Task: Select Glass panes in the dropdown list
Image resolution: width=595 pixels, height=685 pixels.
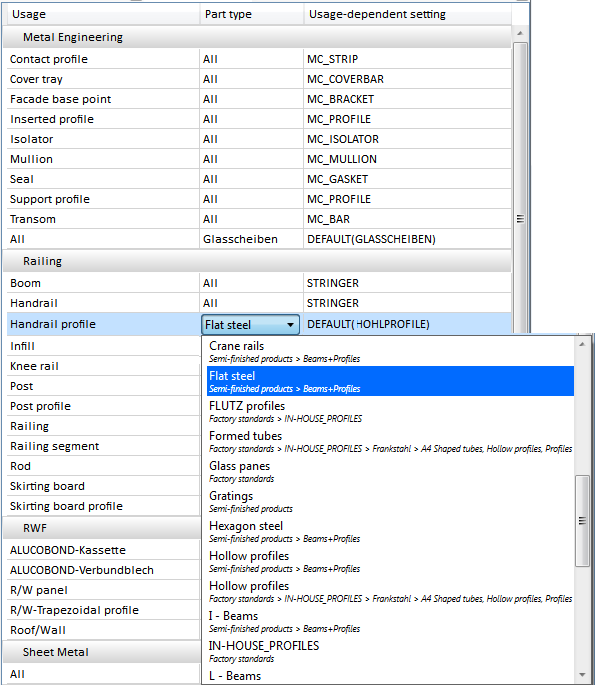Action: pos(390,472)
